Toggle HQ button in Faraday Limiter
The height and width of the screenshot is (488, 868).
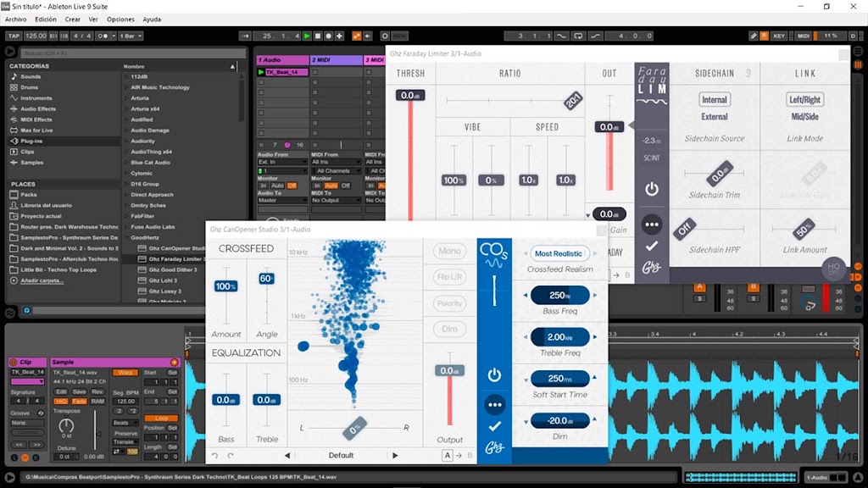click(x=834, y=269)
